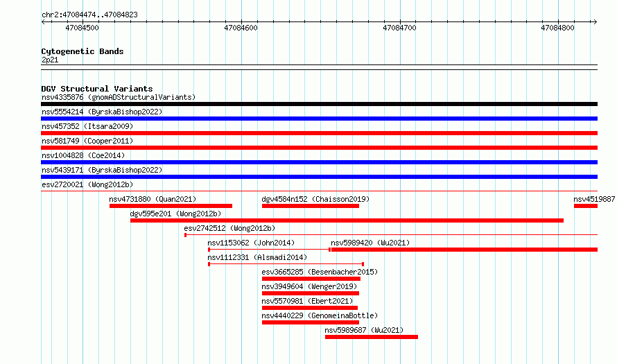Click the dgv595e201 Wong2012b long red bar

pos(347,220)
